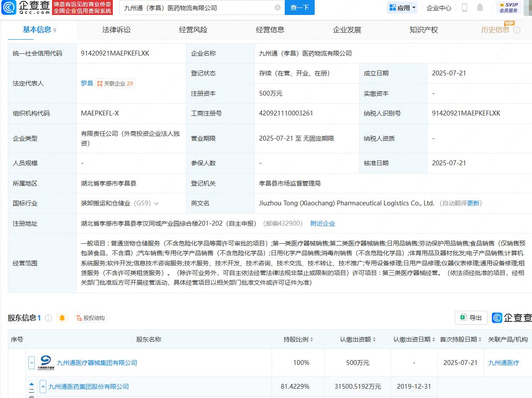Open the notification bell in the header

pos(480,7)
